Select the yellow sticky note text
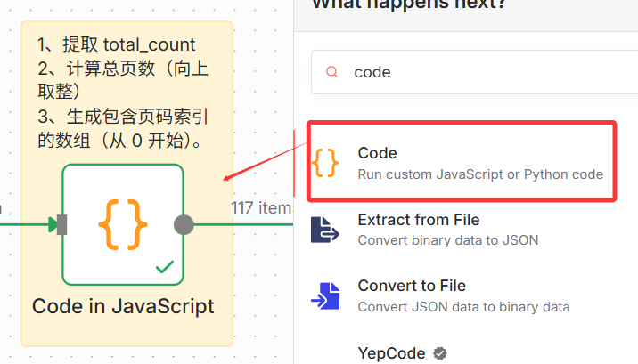Image resolution: width=638 pixels, height=364 pixels. pos(123,93)
